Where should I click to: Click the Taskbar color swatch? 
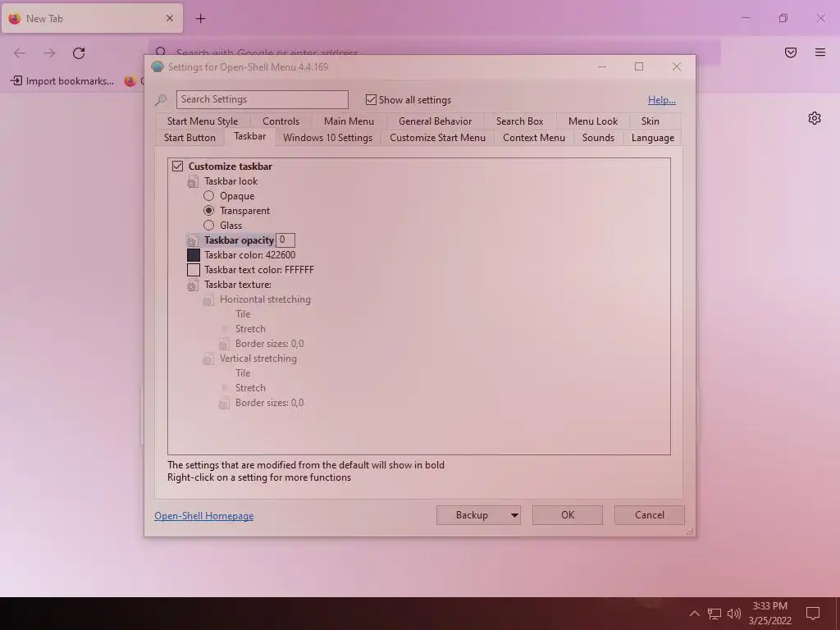(194, 255)
